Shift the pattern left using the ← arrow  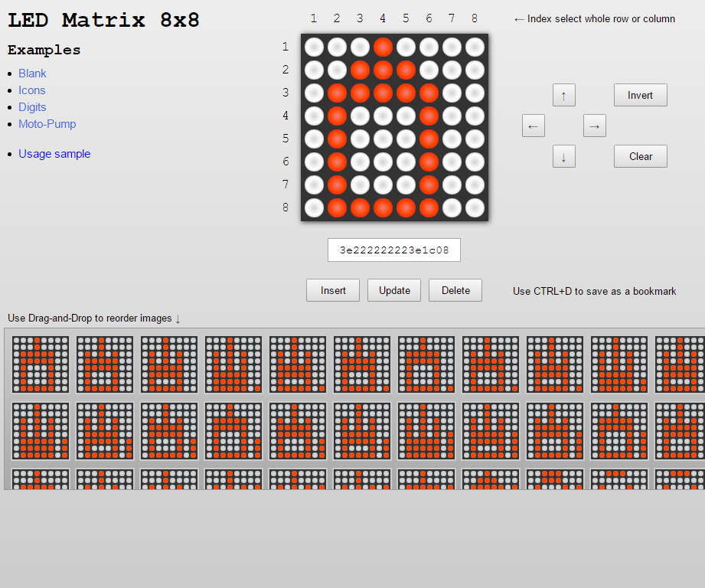tap(534, 125)
